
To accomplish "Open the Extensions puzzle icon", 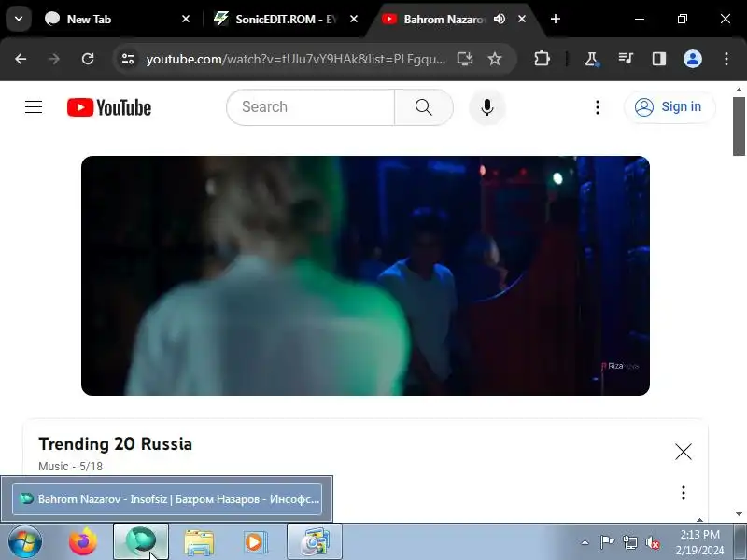I will click(542, 59).
